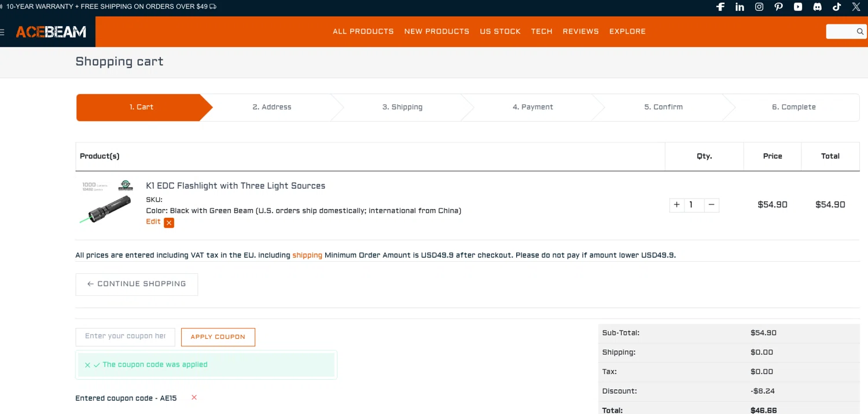Open the US STOCK menu
The height and width of the screenshot is (414, 868).
point(501,31)
